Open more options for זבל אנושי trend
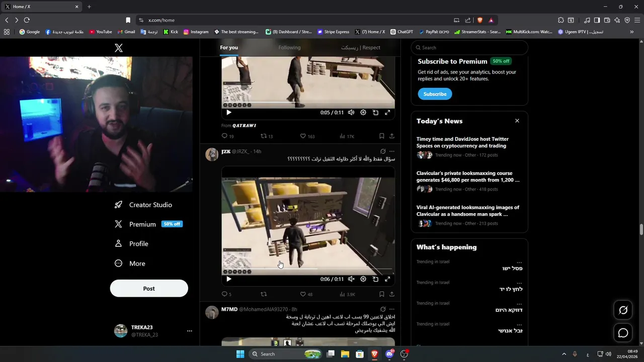Image resolution: width=644 pixels, height=362 pixels. [519, 324]
